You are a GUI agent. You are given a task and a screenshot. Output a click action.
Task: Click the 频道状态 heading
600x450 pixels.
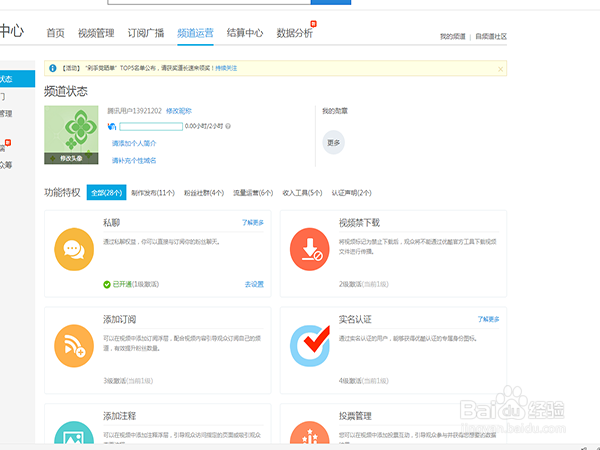click(x=66, y=91)
